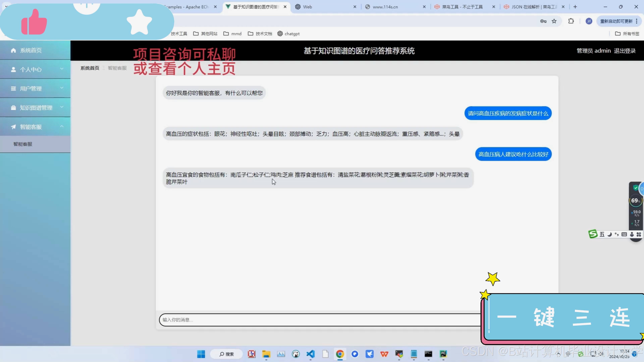The height and width of the screenshot is (362, 644).
Task: Expand the 用户管理 menu chevron
Action: (x=62, y=88)
